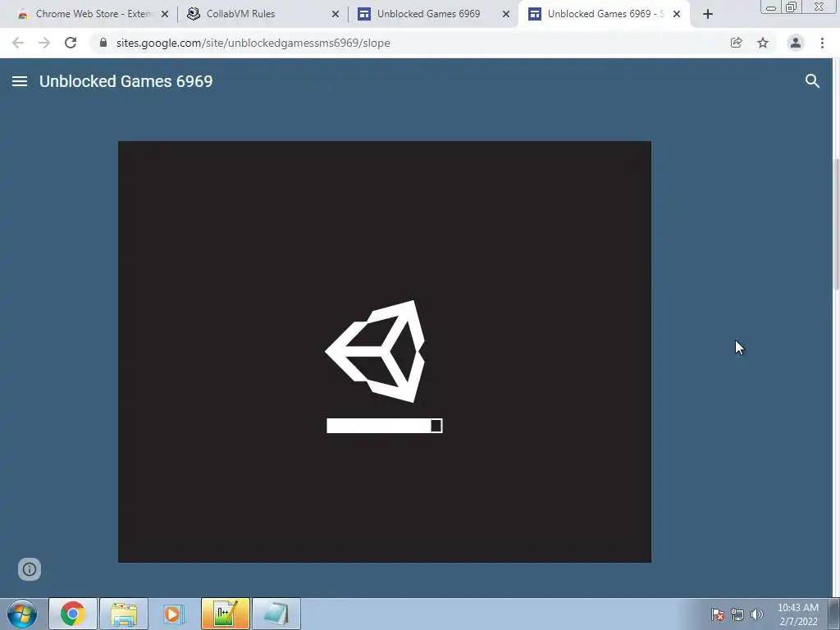Click the address bar URL

click(253, 43)
